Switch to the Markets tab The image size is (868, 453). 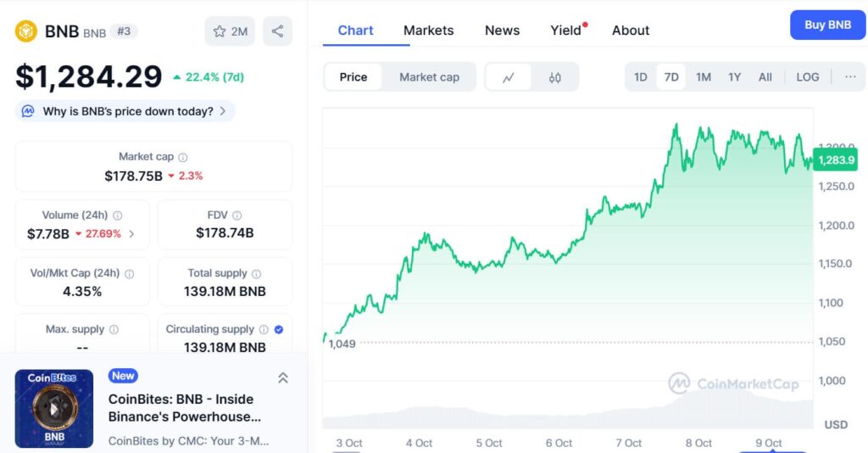coord(428,31)
